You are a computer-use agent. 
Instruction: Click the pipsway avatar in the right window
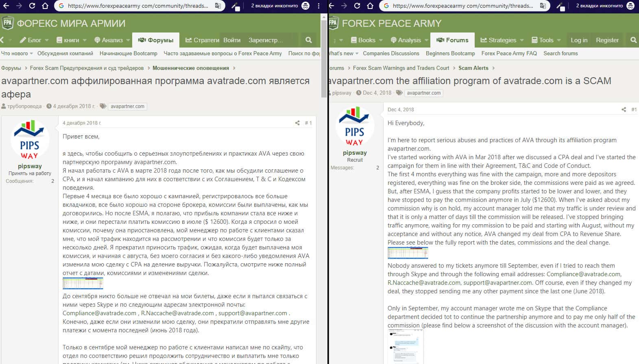coord(355,126)
